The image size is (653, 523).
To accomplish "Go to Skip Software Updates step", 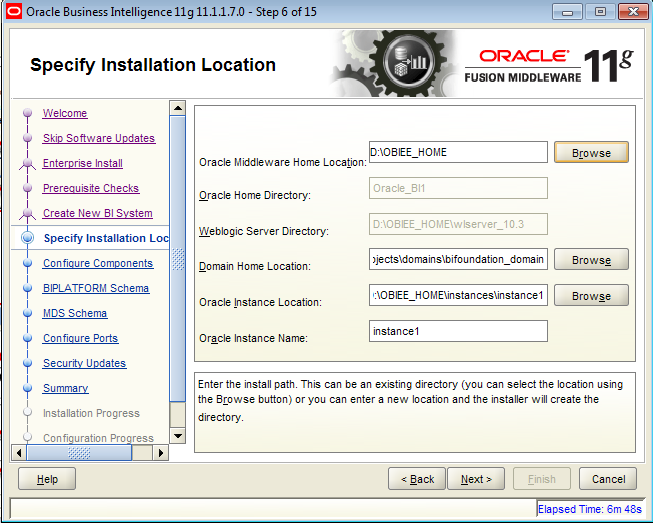I will click(x=99, y=138).
